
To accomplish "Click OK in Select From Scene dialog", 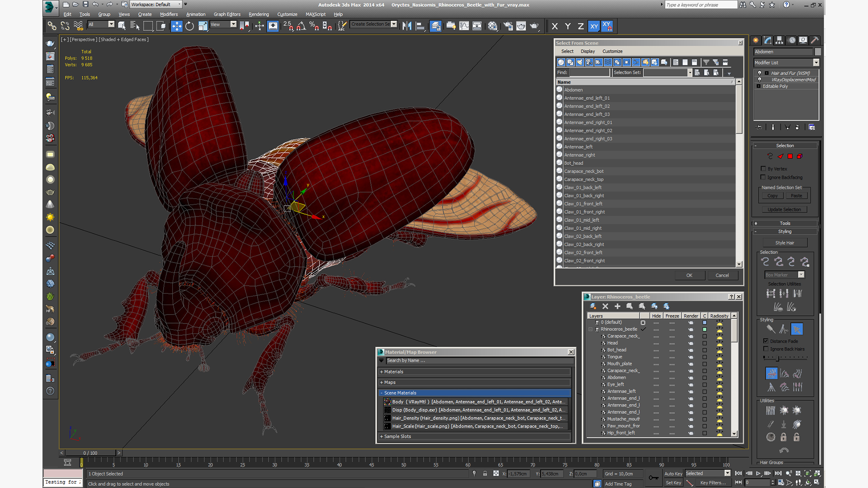I will [x=689, y=275].
